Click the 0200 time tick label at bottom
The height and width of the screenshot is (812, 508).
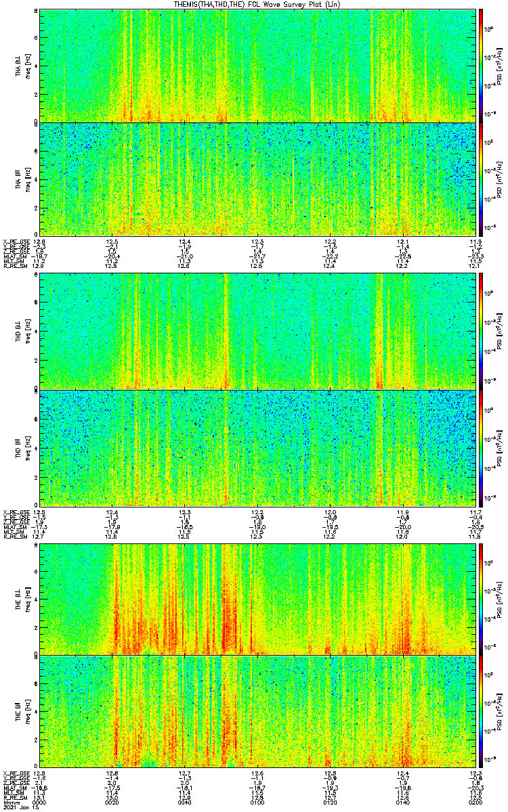(475, 801)
